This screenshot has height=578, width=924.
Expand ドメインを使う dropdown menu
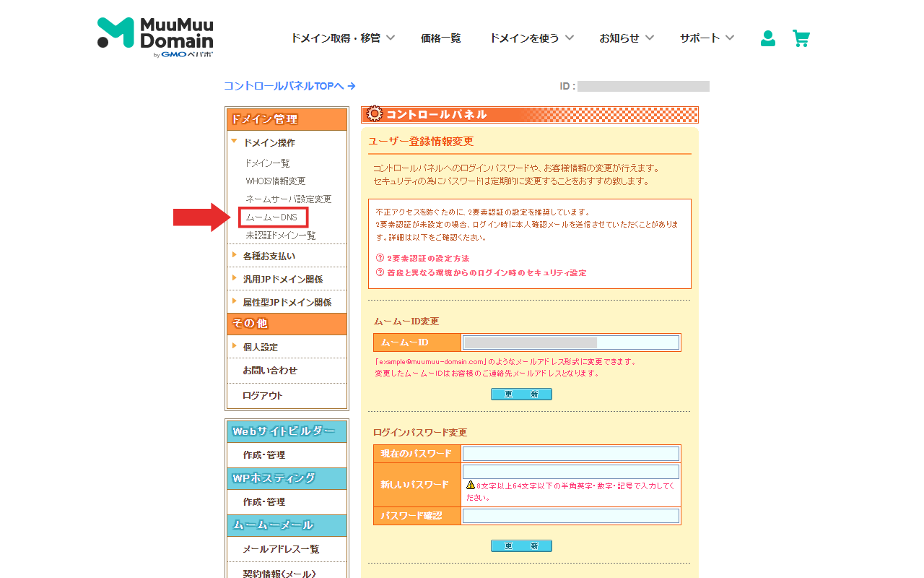click(x=532, y=38)
